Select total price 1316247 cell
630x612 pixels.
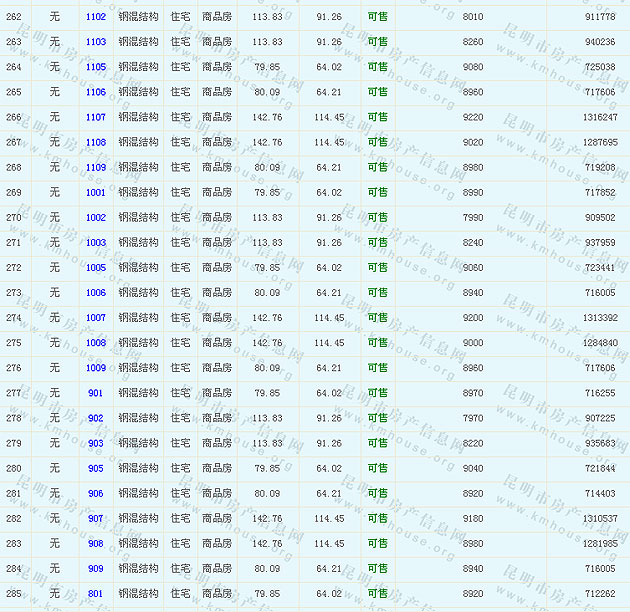click(600, 117)
